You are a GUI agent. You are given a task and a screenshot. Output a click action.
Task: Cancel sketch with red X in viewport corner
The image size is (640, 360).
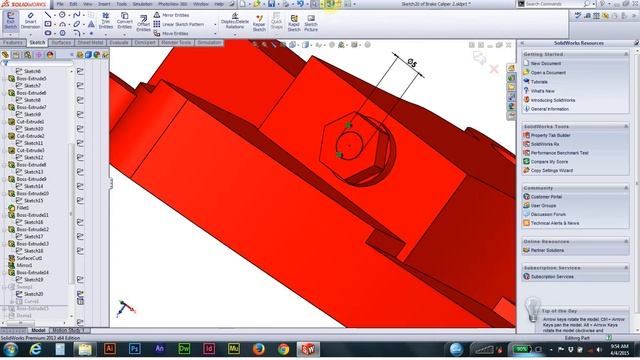pos(494,69)
